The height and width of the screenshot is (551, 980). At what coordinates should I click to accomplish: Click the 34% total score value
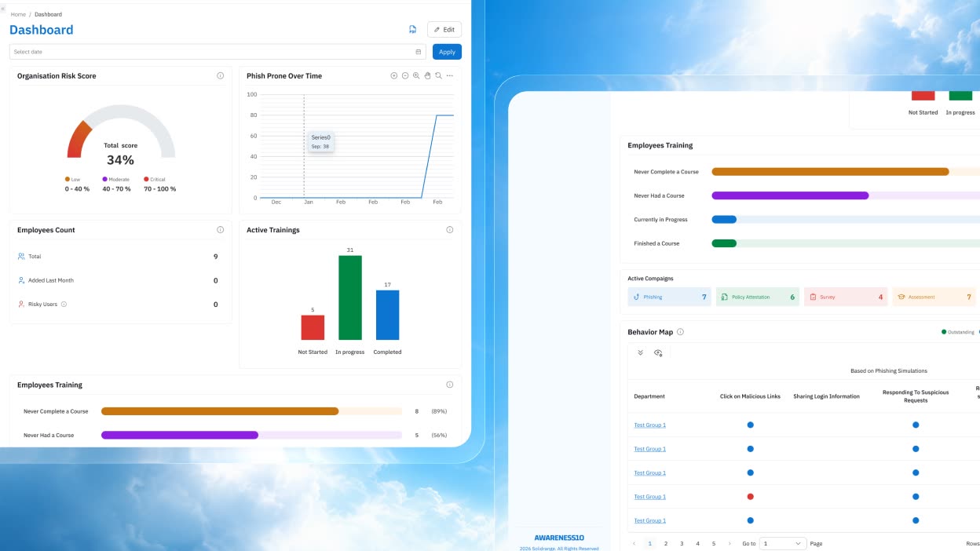[x=120, y=160]
